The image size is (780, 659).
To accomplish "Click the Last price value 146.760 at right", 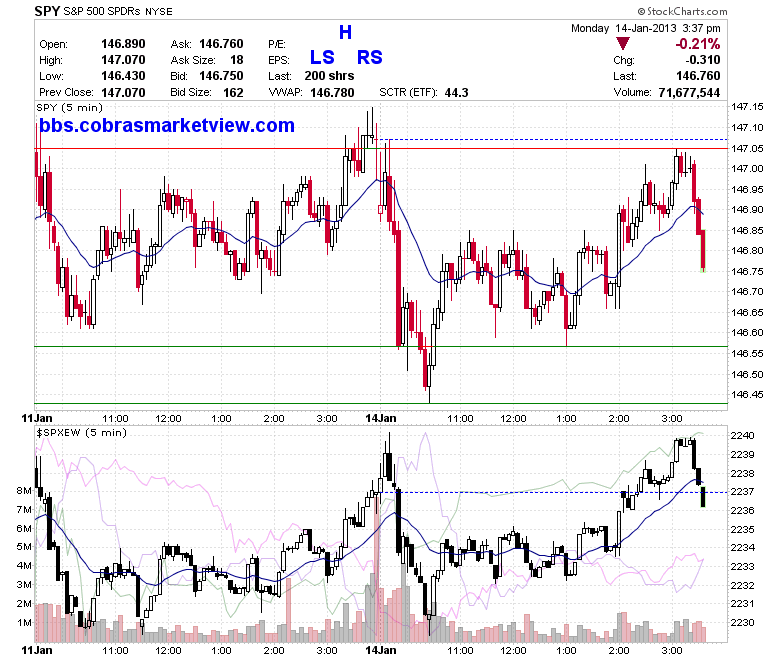I will [698, 76].
